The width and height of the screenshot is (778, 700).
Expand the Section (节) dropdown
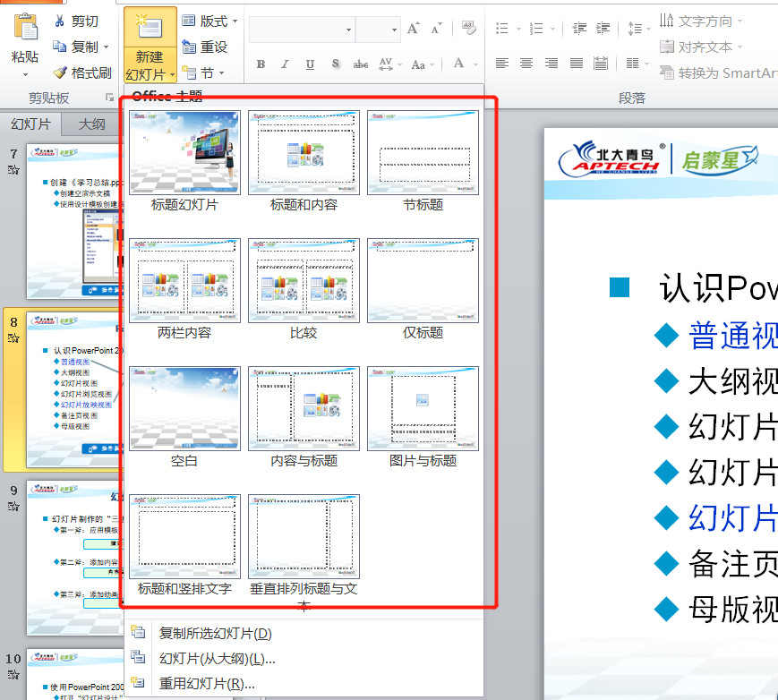pyautogui.click(x=203, y=73)
